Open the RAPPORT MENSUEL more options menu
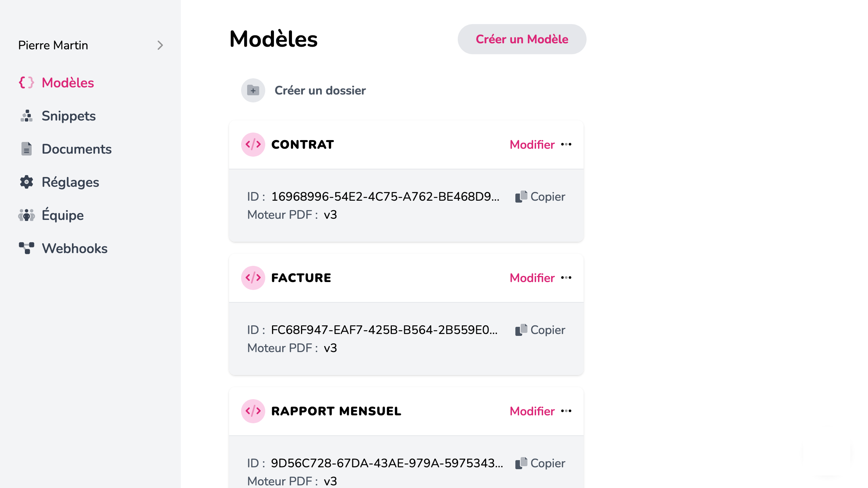The width and height of the screenshot is (868, 488). 566,411
